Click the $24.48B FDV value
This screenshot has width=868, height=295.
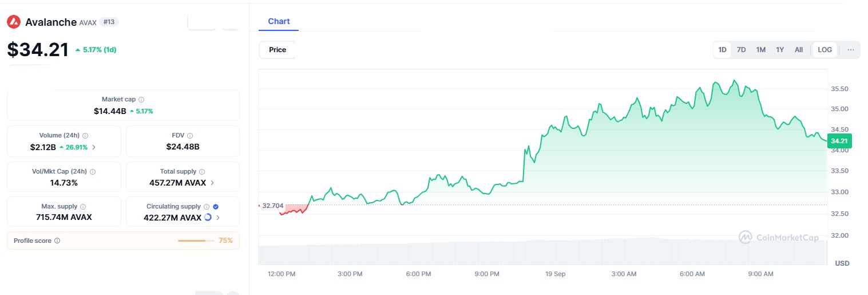pos(183,147)
